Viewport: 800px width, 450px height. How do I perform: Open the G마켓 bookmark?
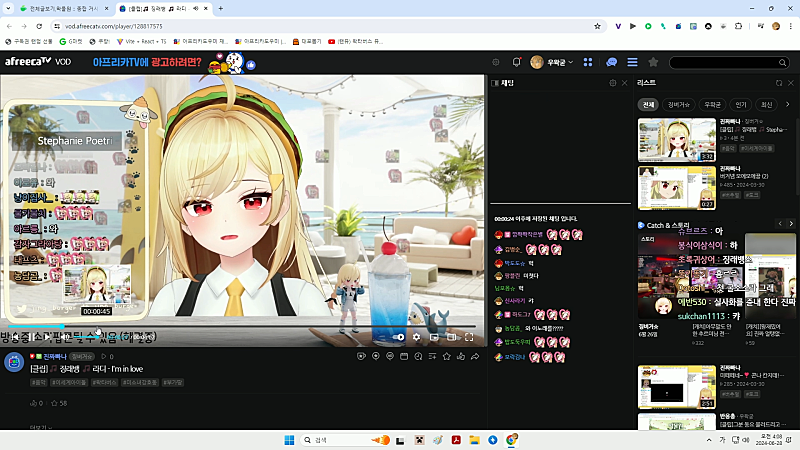(x=71, y=41)
